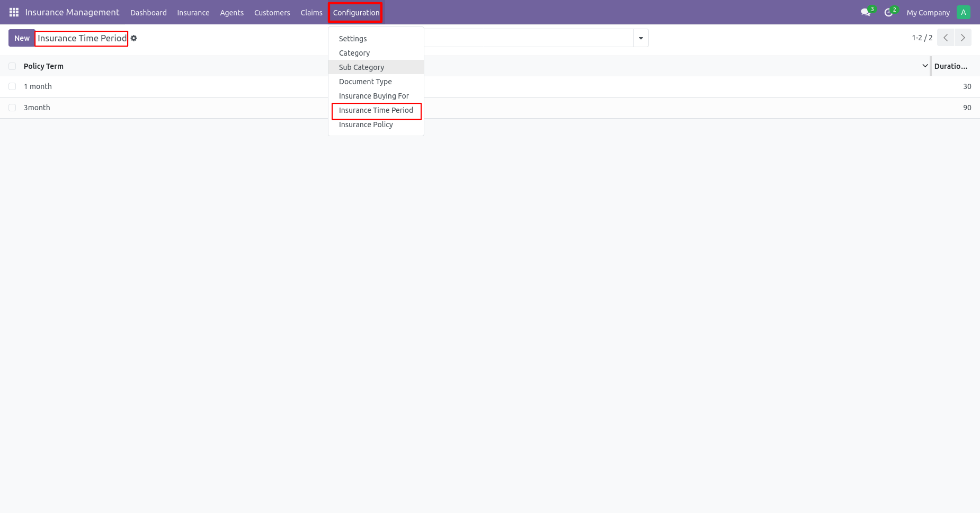Select Document Type menu entry
This screenshot has width=980, height=513.
point(376,82)
